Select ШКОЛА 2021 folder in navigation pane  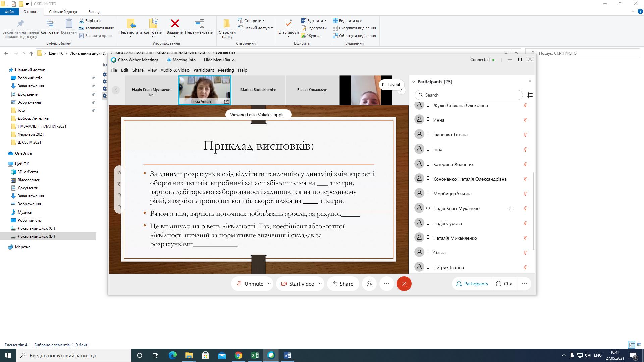tap(30, 142)
